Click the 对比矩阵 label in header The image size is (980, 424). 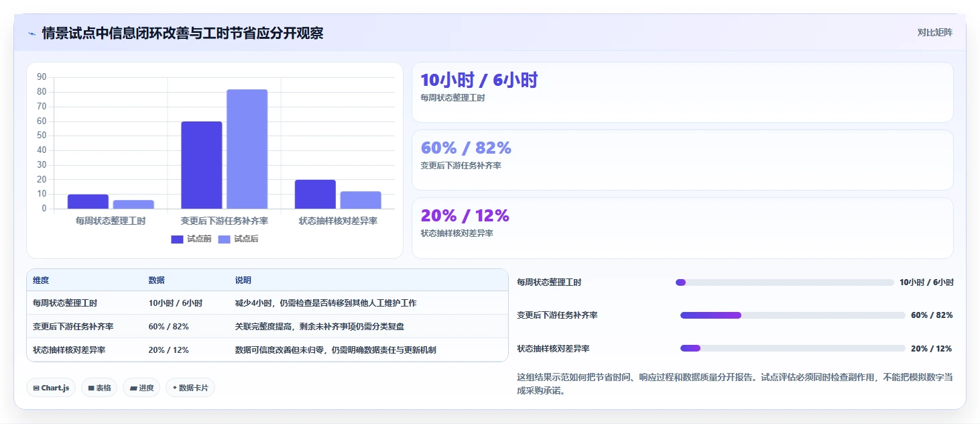coord(934,32)
